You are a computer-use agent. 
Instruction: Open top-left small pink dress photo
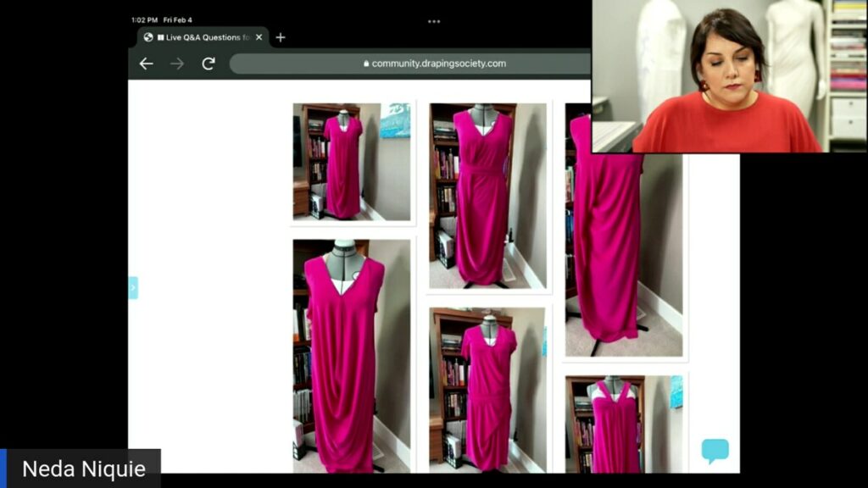tap(352, 162)
